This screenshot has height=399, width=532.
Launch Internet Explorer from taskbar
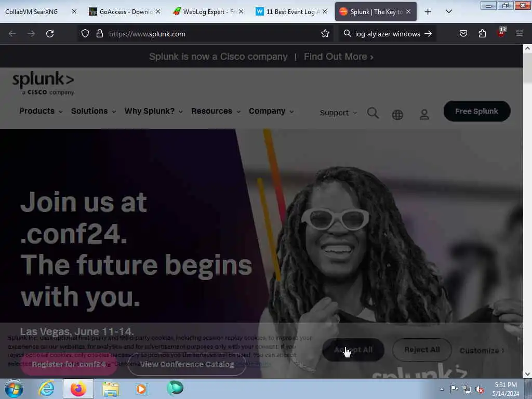click(46, 389)
